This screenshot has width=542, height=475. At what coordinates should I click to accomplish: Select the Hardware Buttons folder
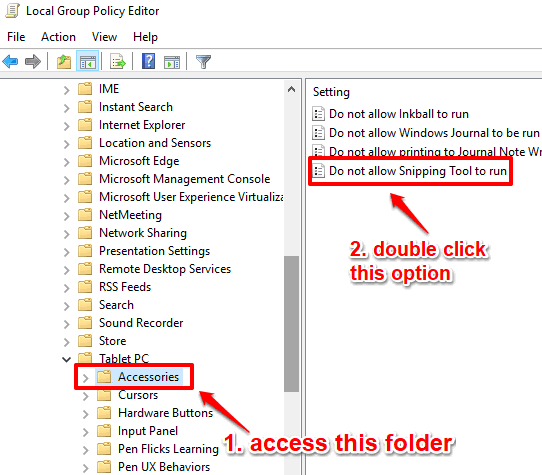[166, 413]
